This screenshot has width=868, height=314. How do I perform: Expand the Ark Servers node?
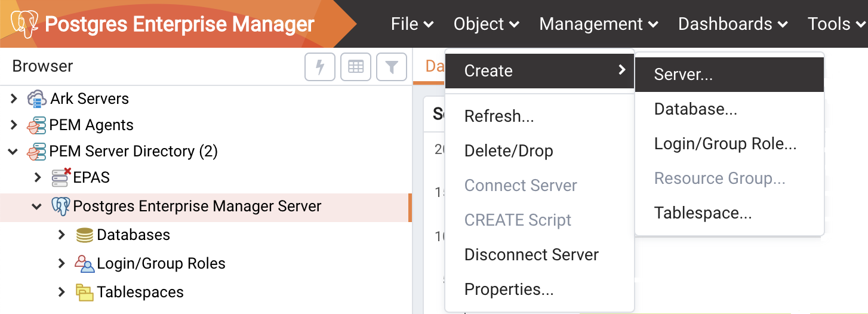pyautogui.click(x=14, y=98)
